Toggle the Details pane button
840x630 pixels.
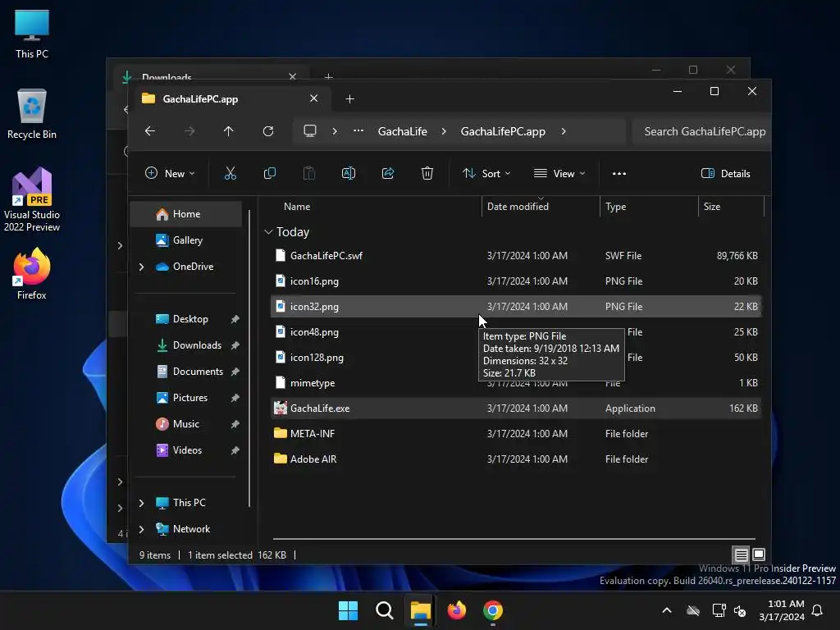pos(726,174)
